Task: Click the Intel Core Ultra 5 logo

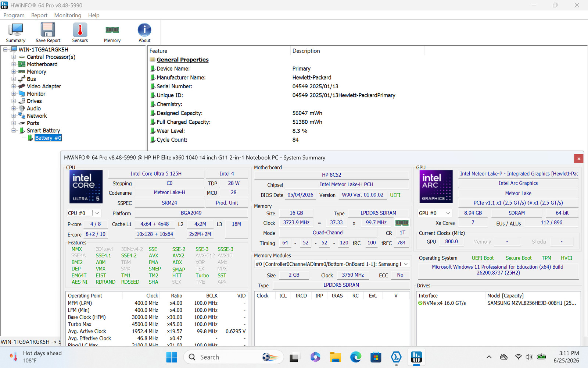Action: [x=86, y=187]
